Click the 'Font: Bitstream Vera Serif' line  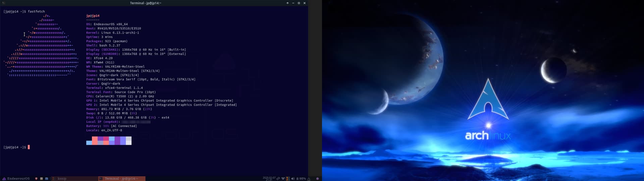coord(141,79)
